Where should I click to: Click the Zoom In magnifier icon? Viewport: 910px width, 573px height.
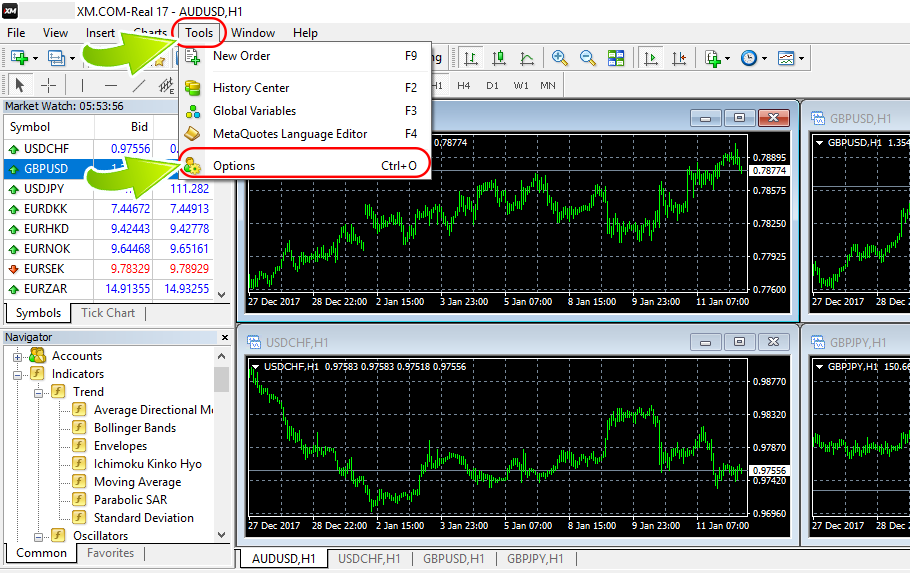coord(559,58)
